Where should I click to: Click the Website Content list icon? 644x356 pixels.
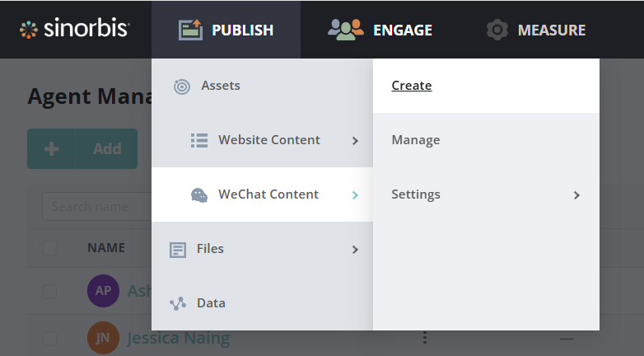click(199, 140)
